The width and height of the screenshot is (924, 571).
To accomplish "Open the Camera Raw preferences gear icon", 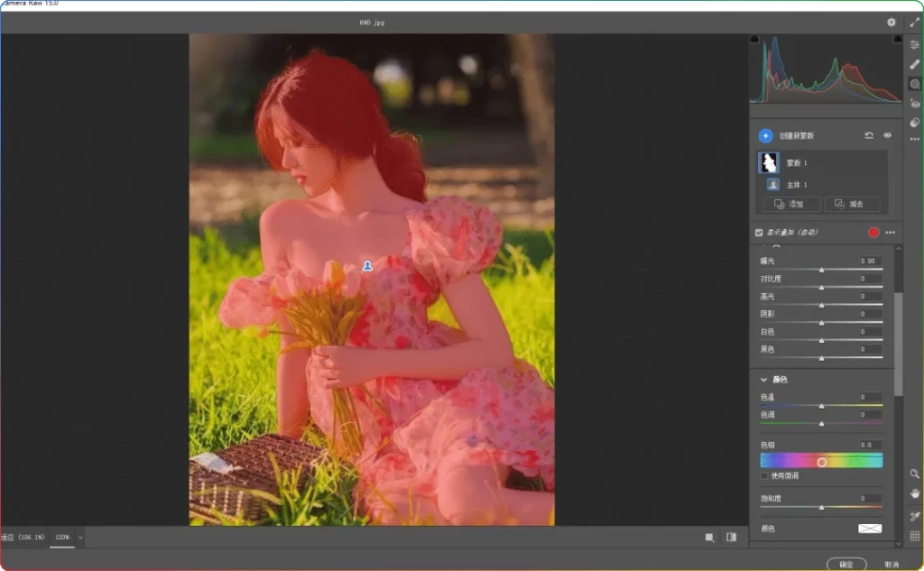I will (x=892, y=22).
